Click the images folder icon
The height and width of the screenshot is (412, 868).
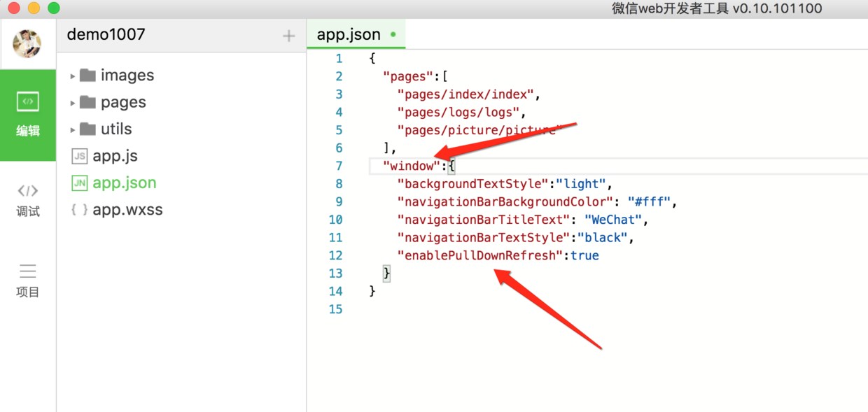pyautogui.click(x=87, y=75)
